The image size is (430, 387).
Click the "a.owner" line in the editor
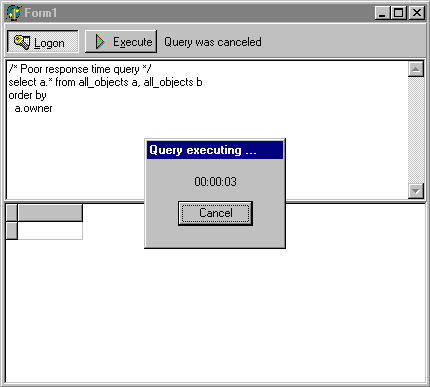pyautogui.click(x=33, y=108)
